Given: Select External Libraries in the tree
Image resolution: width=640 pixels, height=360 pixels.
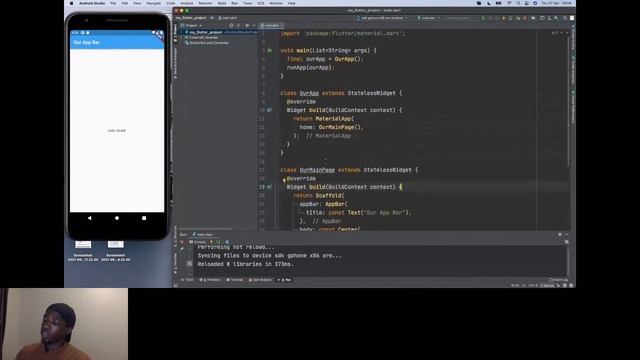Looking at the screenshot, I should 203,37.
